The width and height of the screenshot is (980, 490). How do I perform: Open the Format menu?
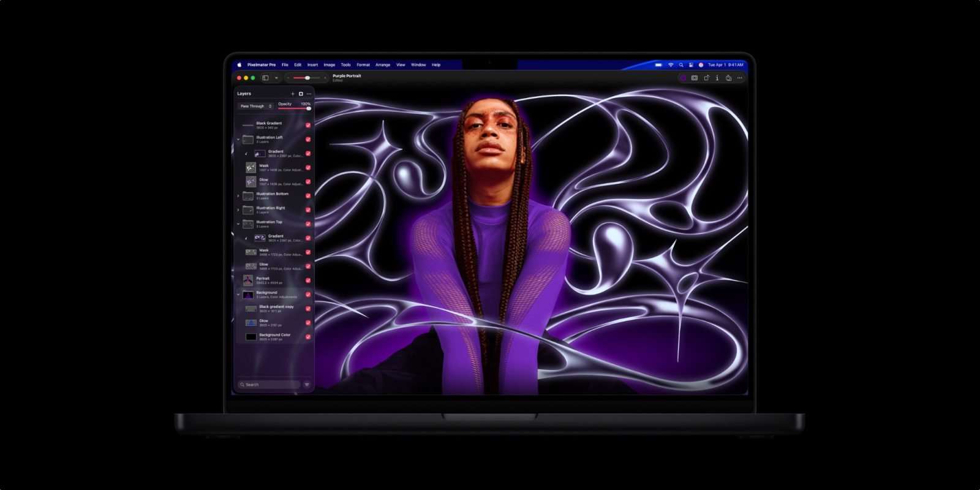tap(363, 64)
